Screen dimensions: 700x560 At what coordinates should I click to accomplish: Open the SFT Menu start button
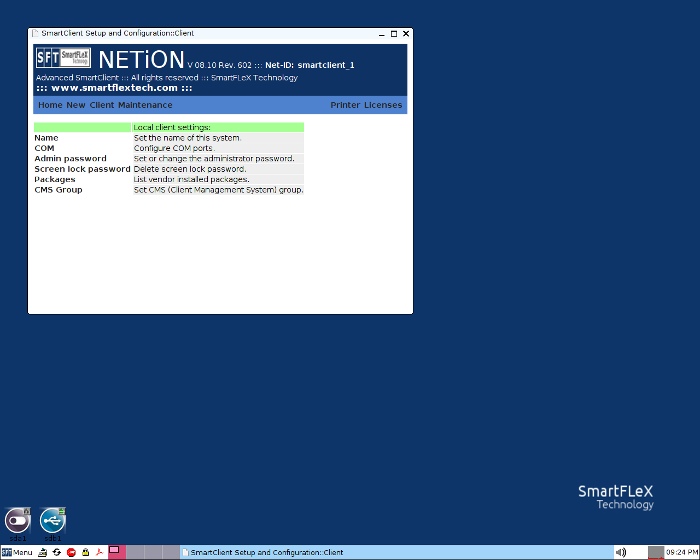coord(17,552)
